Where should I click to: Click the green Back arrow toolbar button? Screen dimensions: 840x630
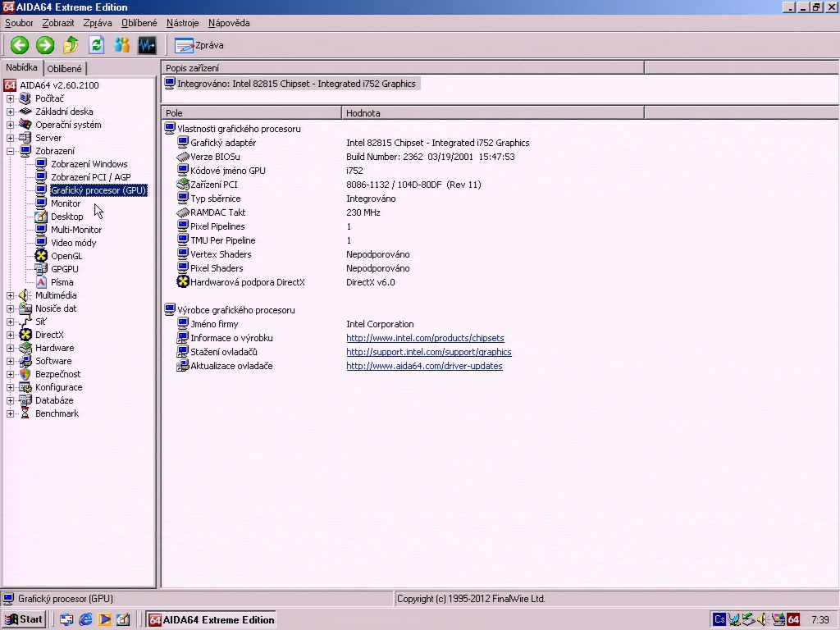[x=20, y=45]
